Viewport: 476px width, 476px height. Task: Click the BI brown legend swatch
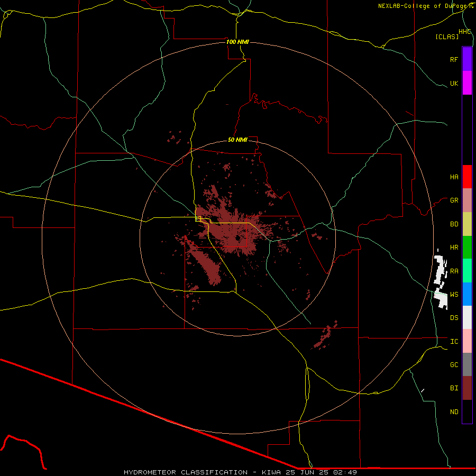[x=467, y=388]
